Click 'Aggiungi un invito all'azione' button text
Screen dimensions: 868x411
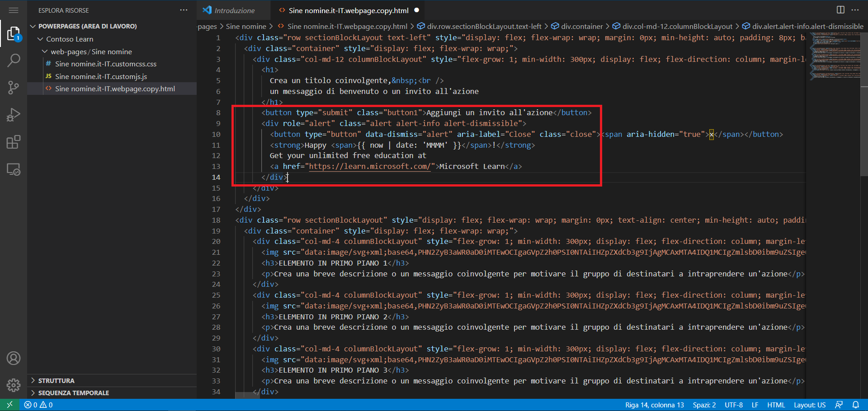coord(490,113)
